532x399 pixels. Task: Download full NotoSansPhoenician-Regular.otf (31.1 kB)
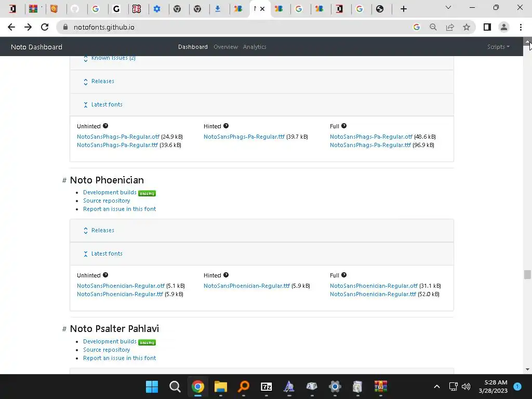374,286
